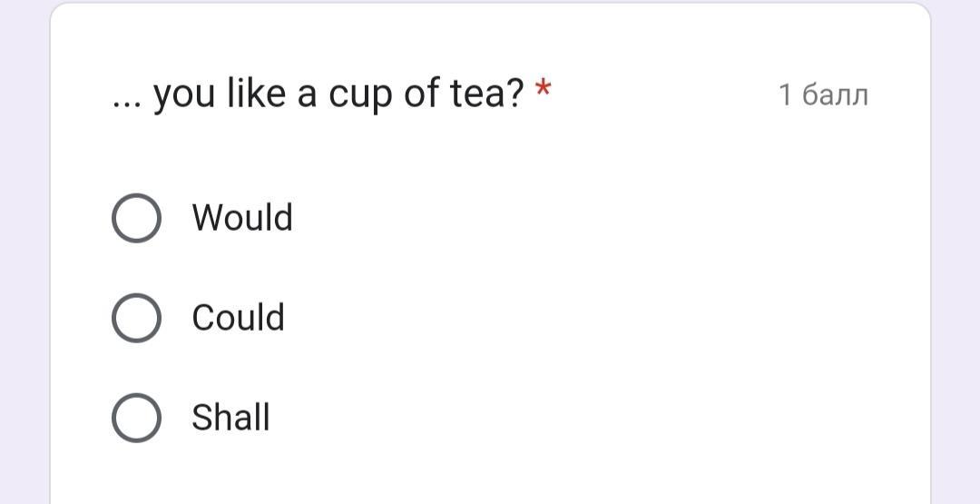
Task: Choose the "Could" radio button
Action: [136, 318]
